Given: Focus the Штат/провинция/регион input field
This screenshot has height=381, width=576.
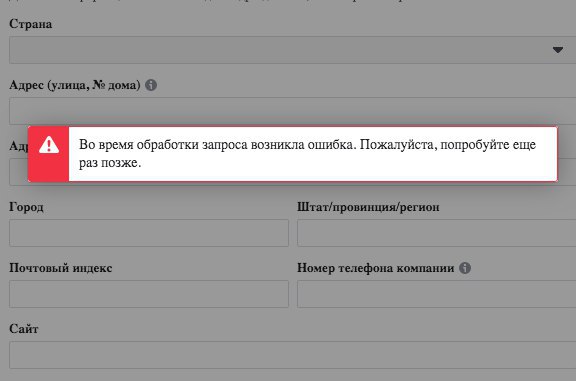Looking at the screenshot, I should (436, 233).
